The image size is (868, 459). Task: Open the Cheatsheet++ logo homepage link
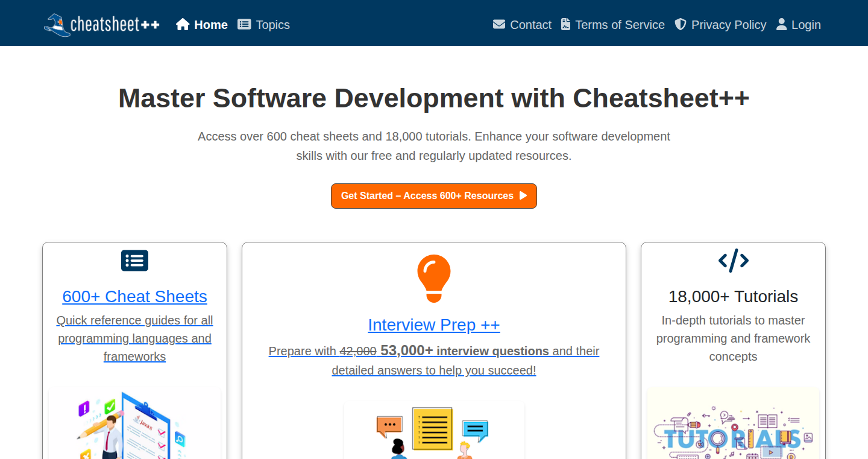(x=102, y=25)
